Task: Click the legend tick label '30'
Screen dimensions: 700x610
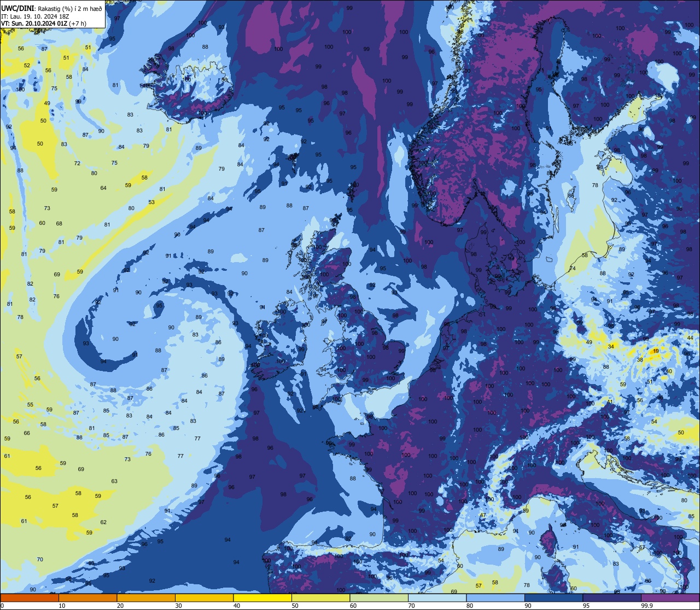Action: click(x=178, y=606)
